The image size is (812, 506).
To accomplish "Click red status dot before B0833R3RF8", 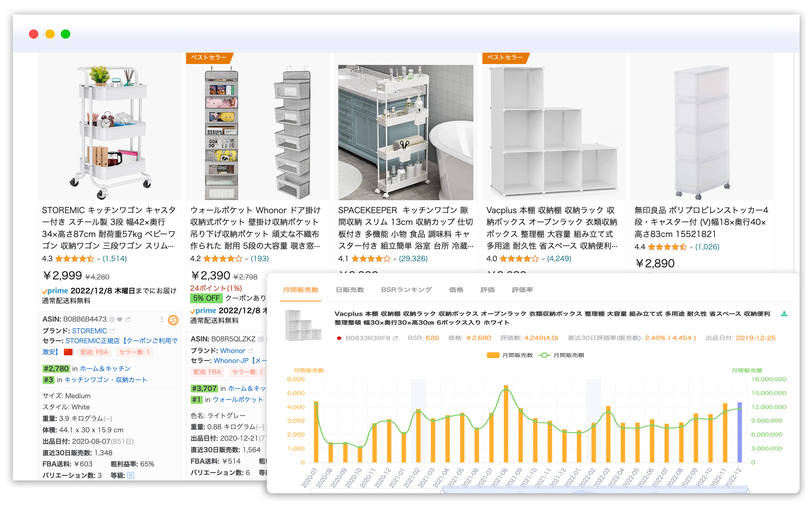I will [x=339, y=338].
